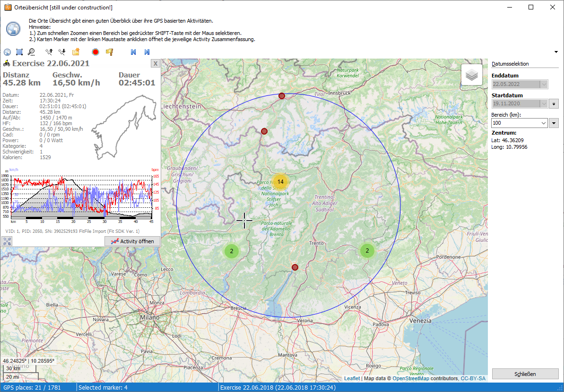Toggle the red heatmap circle button
The image size is (564, 392).
point(95,52)
